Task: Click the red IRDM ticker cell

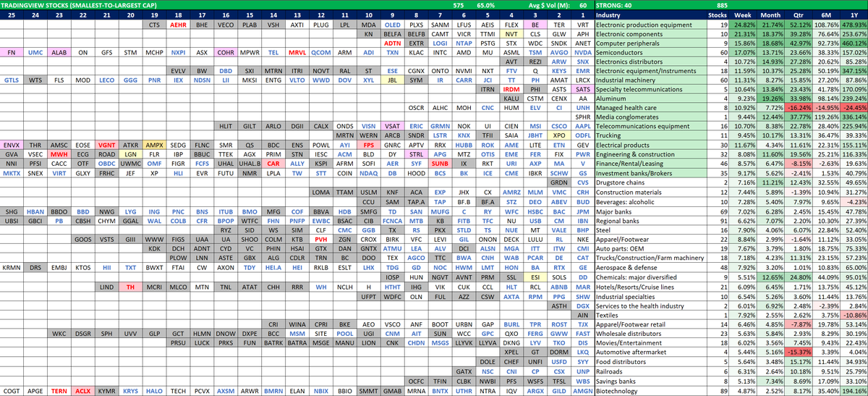Action: (511, 88)
